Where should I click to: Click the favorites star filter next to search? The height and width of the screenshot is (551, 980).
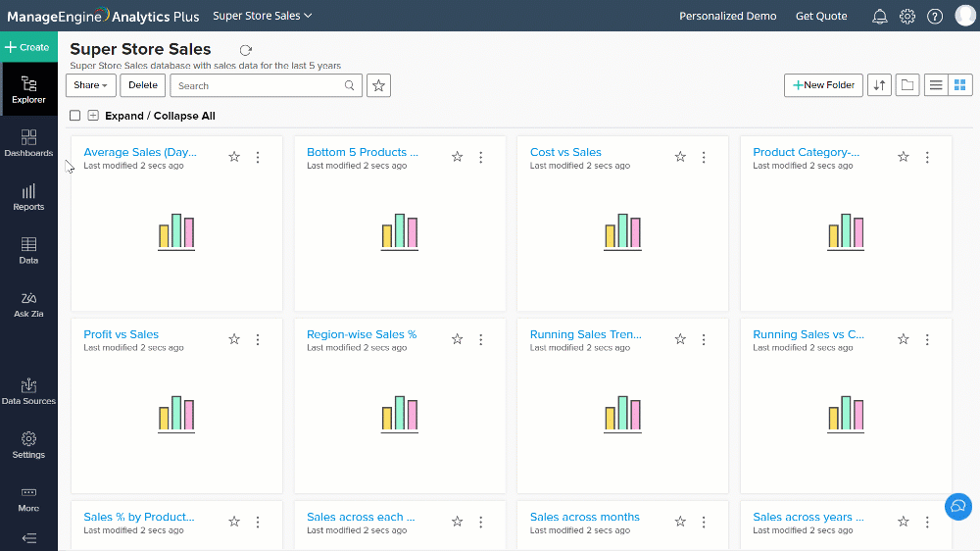379,85
